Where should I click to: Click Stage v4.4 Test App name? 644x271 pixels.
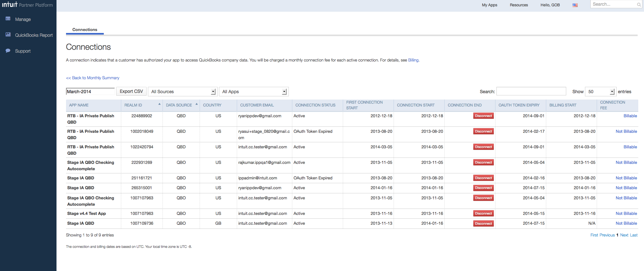[x=86, y=214]
